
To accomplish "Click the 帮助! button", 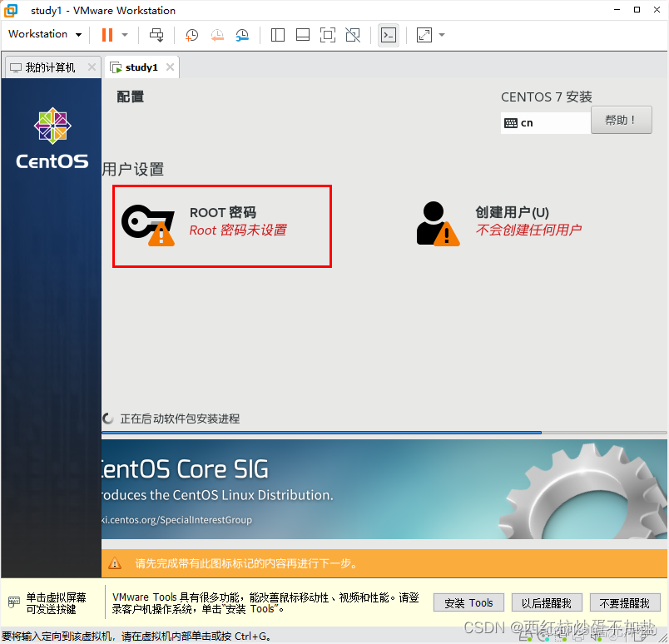I will click(x=622, y=120).
